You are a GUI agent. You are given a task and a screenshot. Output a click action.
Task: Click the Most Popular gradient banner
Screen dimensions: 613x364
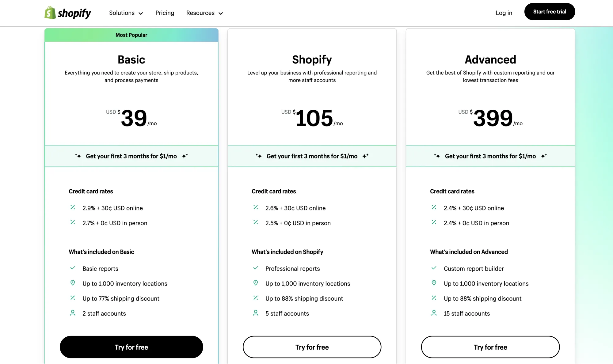[131, 35]
